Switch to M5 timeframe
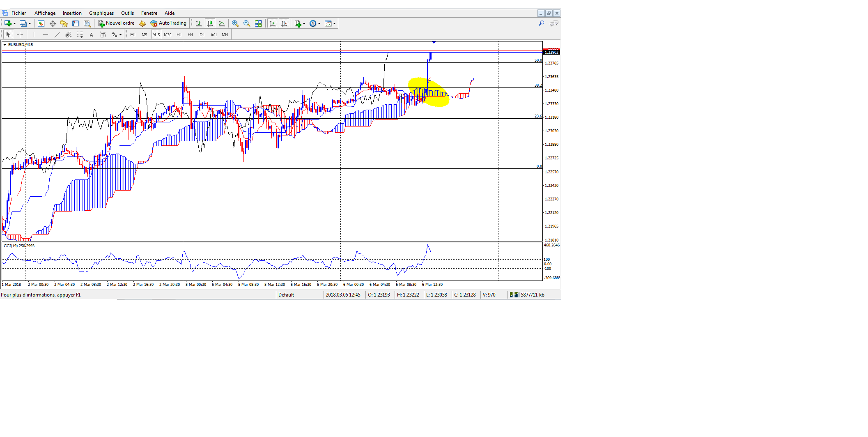The height and width of the screenshot is (437, 868). click(x=145, y=34)
